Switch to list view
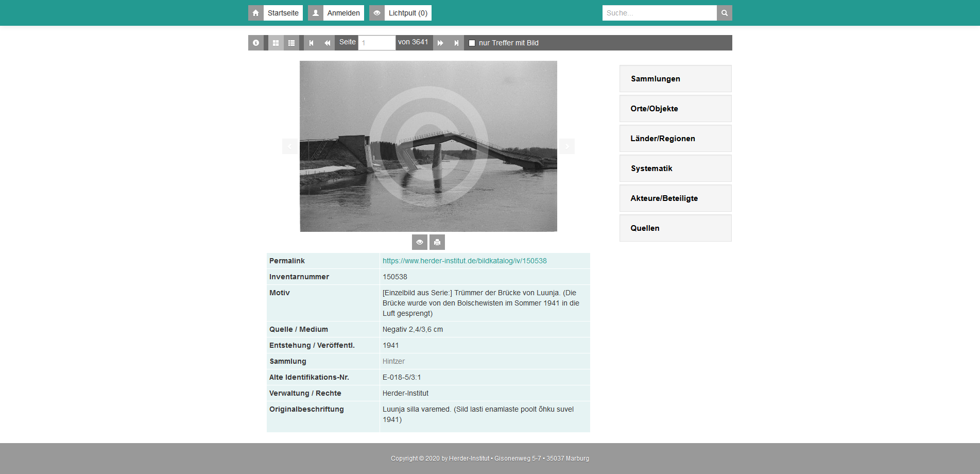The width and height of the screenshot is (980, 474). 291,43
